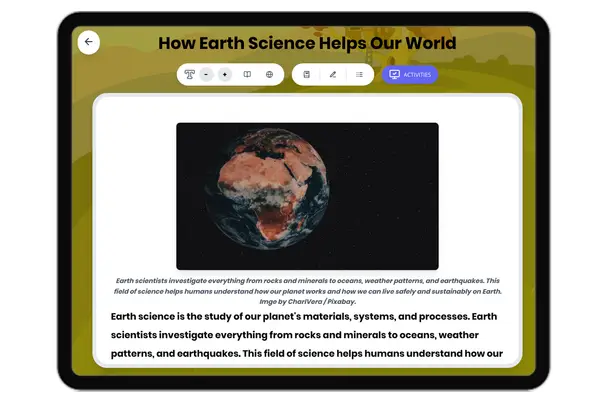Decrease font size with minus button
600x400 pixels.
pyautogui.click(x=206, y=74)
